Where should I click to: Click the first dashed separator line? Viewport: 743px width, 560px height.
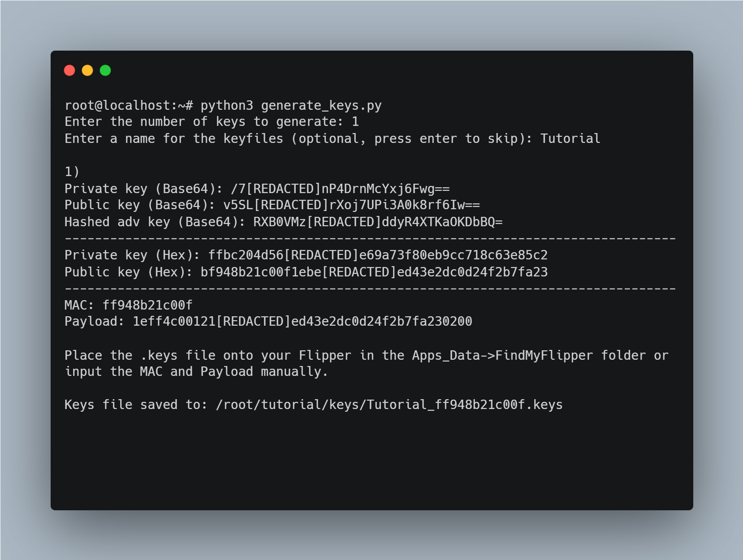pyautogui.click(x=370, y=239)
